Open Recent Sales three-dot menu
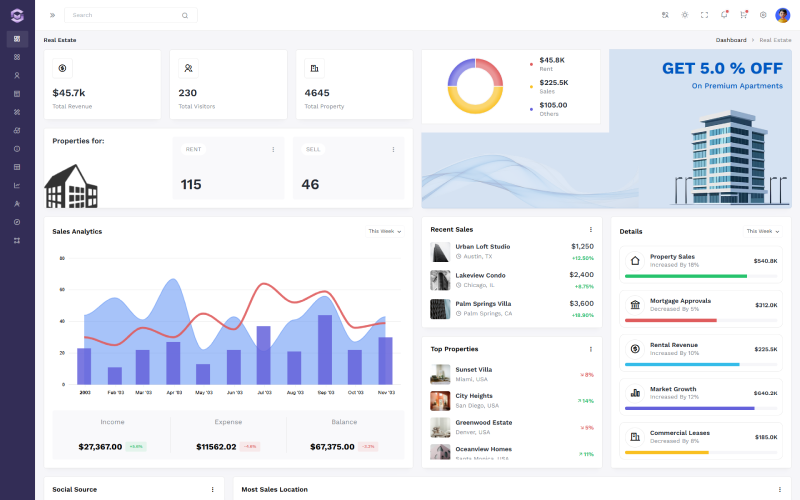The width and height of the screenshot is (800, 500). click(590, 229)
